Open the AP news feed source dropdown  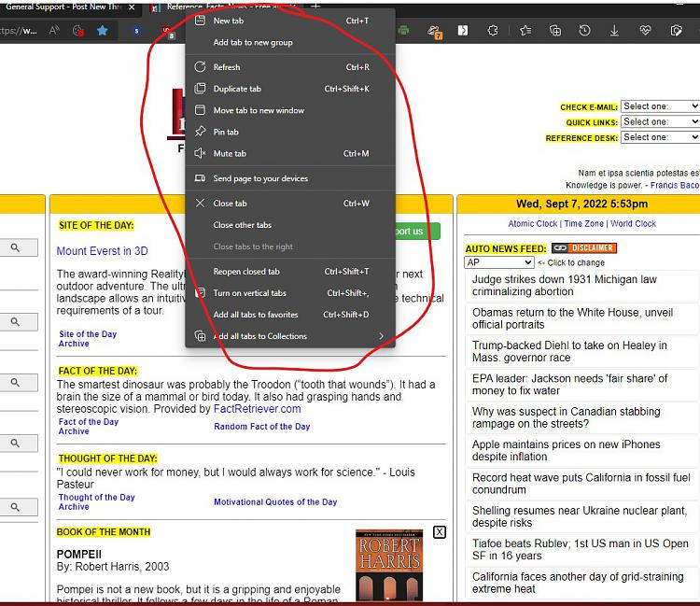[x=499, y=262]
